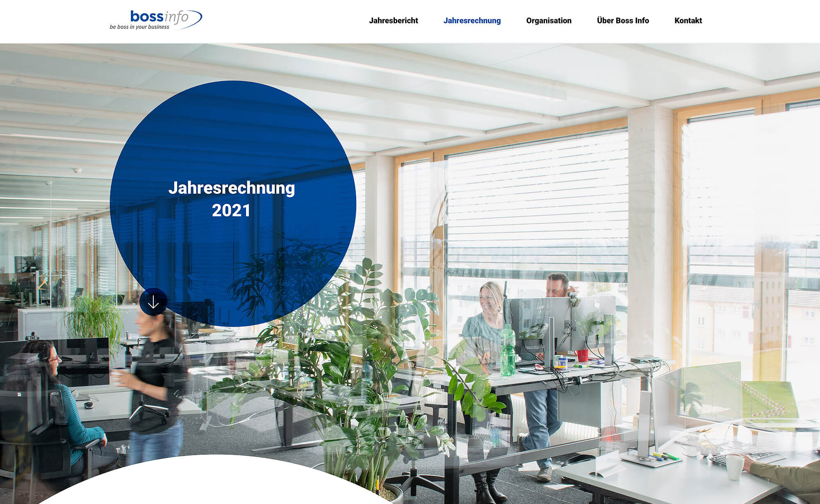Click the Organisation navigation link
Screen dimensions: 820x504
point(548,20)
